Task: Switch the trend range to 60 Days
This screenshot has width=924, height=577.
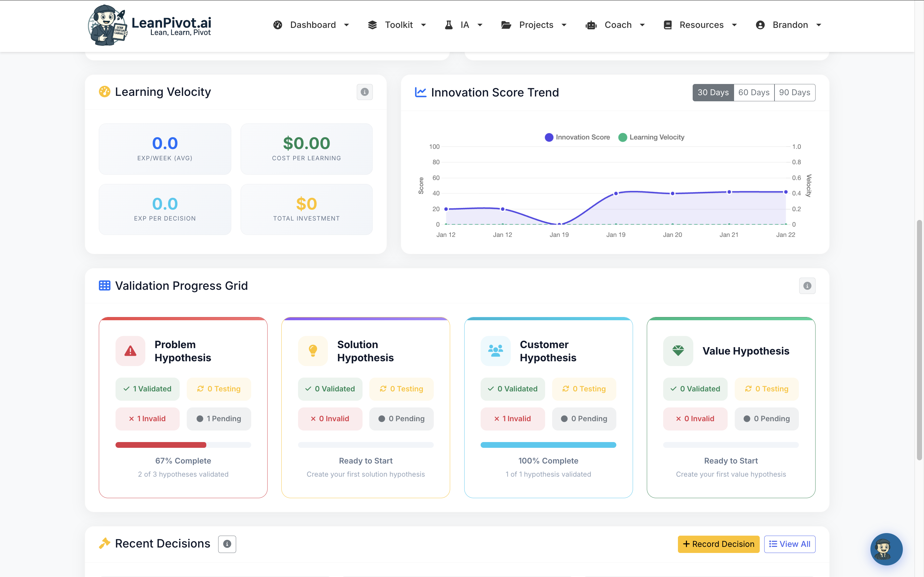Action: [754, 92]
